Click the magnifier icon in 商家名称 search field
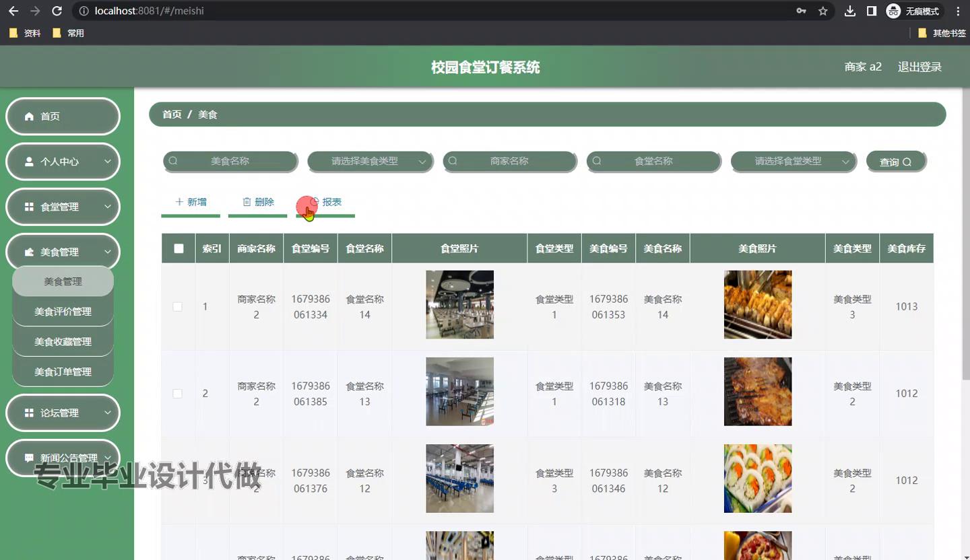 pyautogui.click(x=453, y=161)
